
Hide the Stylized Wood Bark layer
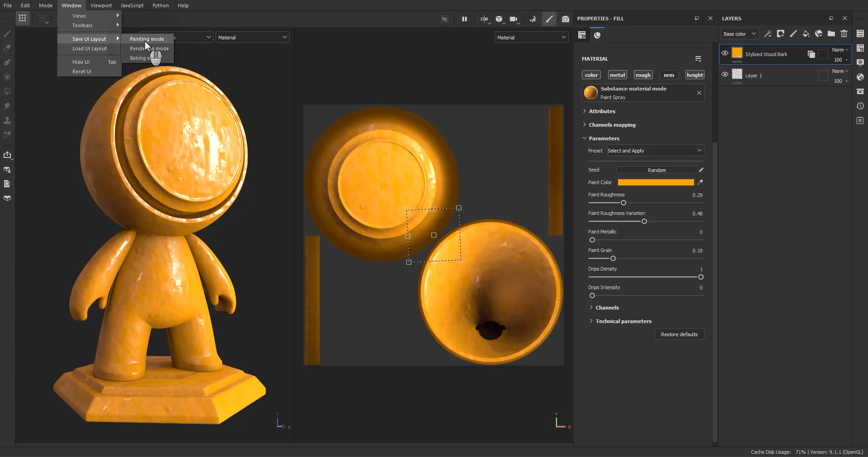(x=725, y=53)
